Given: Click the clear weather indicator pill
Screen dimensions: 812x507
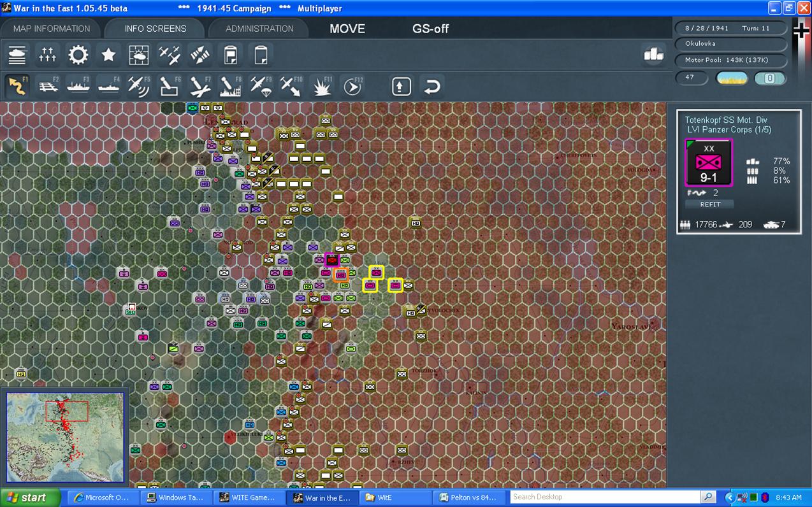Looking at the screenshot, I should pos(732,78).
